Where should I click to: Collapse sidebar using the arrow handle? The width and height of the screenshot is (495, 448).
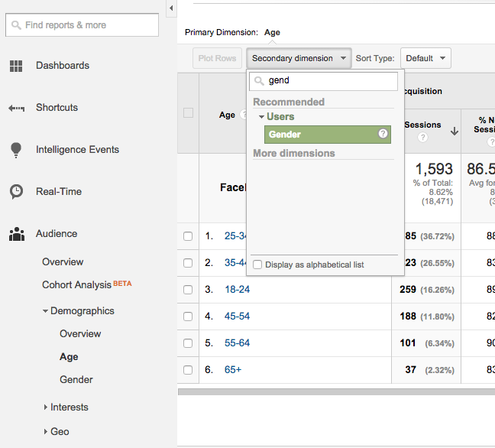coord(171,8)
